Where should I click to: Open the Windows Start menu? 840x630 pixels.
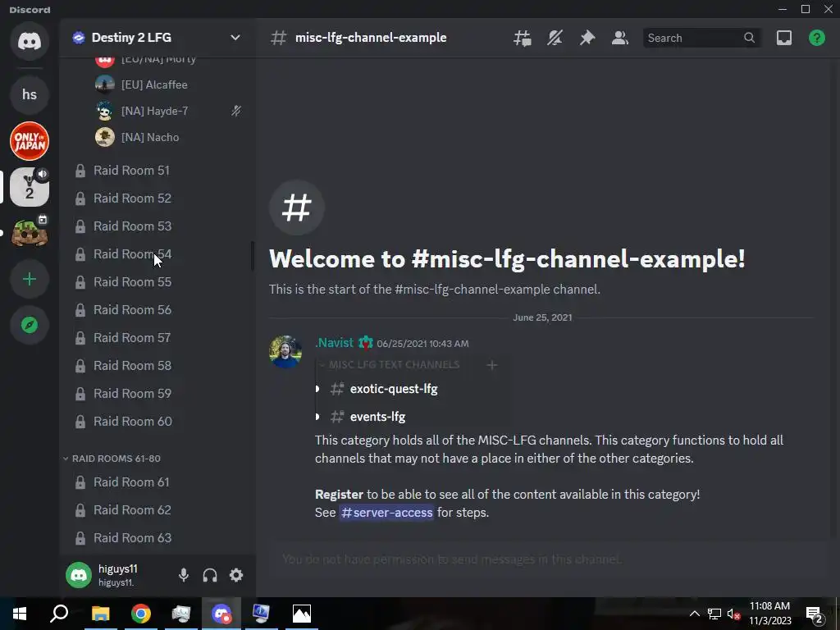pos(20,614)
